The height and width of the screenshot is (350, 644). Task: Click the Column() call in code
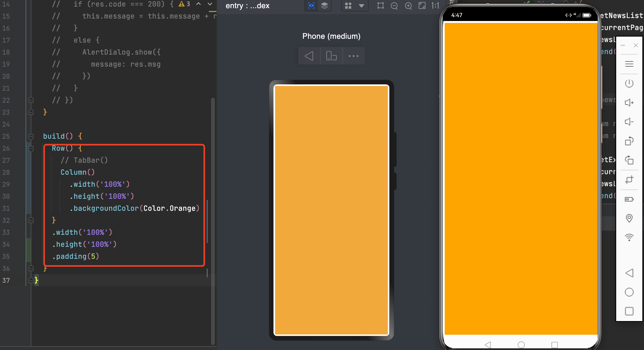pos(77,172)
